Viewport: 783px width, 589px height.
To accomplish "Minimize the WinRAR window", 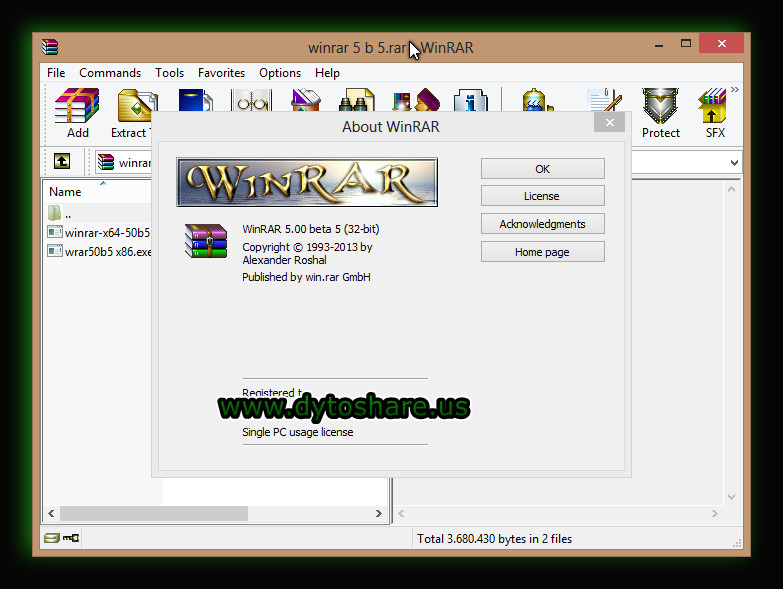I will (659, 44).
